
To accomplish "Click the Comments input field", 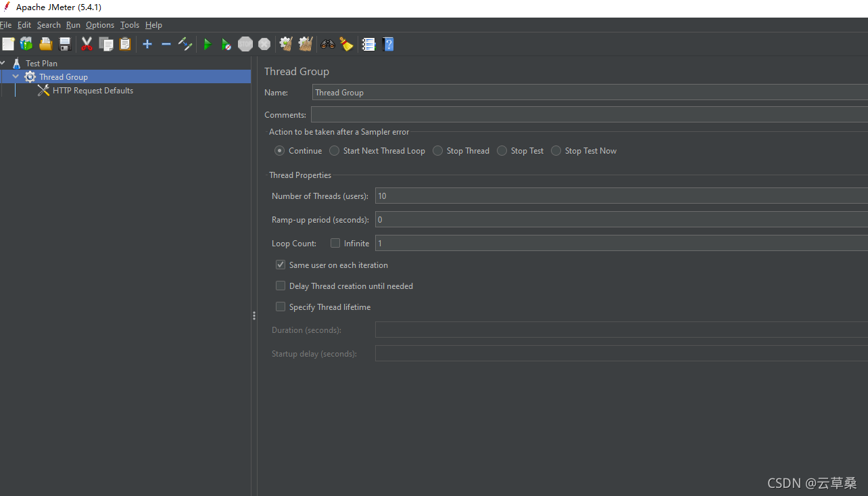I will tap(589, 114).
